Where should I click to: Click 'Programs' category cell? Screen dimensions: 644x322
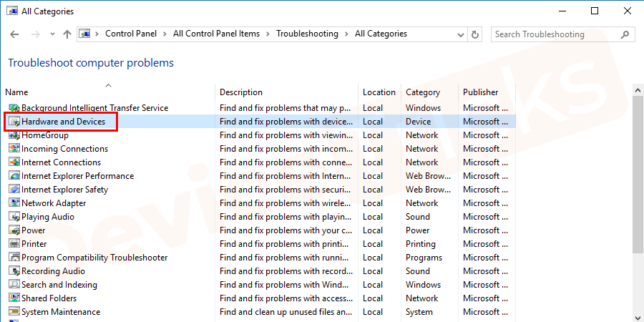424,258
